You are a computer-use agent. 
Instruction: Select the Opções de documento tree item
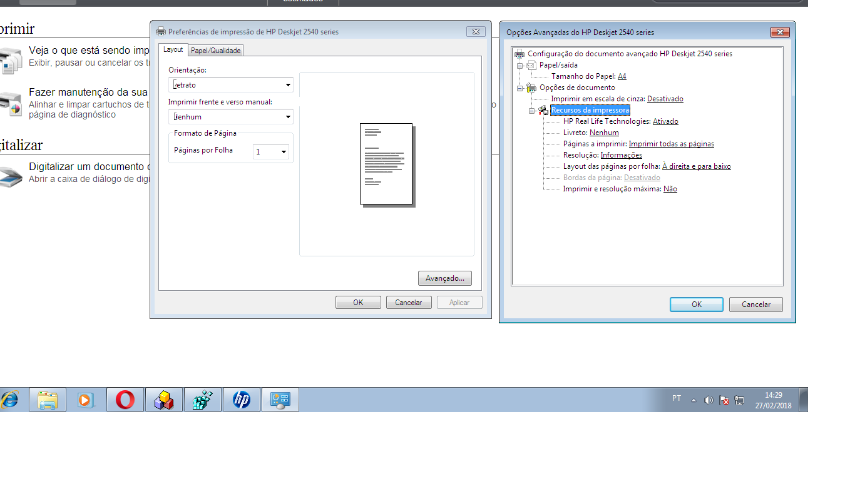coord(577,88)
